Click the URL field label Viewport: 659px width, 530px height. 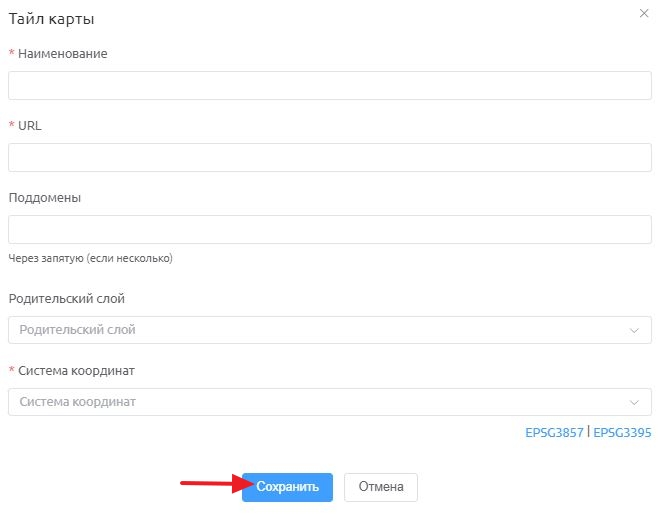[x=30, y=126]
